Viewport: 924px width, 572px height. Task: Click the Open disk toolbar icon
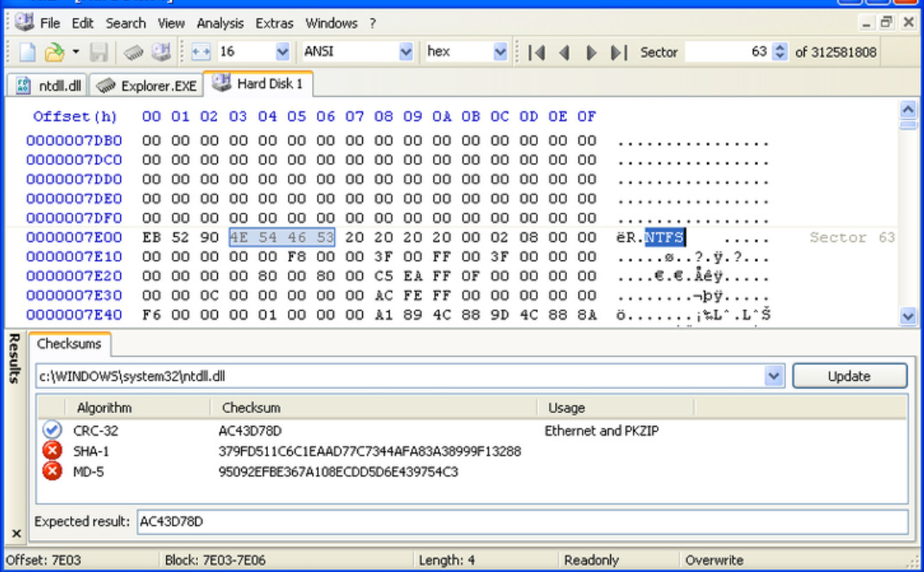158,53
